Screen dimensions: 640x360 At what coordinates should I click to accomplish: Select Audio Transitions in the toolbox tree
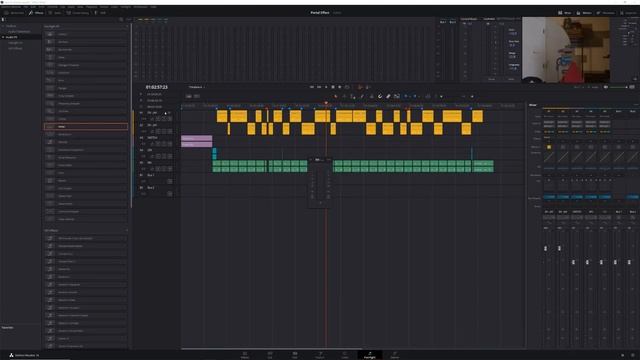(x=20, y=31)
